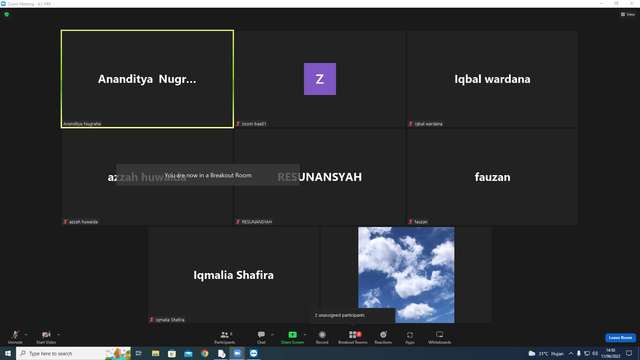Click the RESUNANSYAH name label at tile bottom
This screenshot has width=640, height=360.
pos(256,222)
